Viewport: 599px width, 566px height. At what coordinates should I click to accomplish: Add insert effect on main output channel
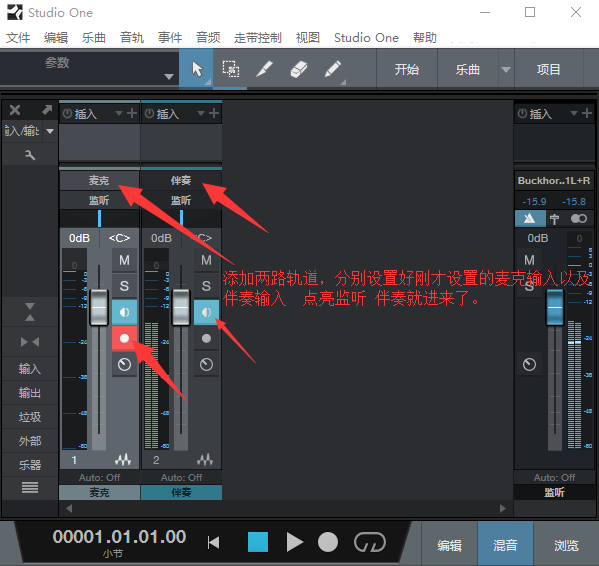click(x=587, y=113)
